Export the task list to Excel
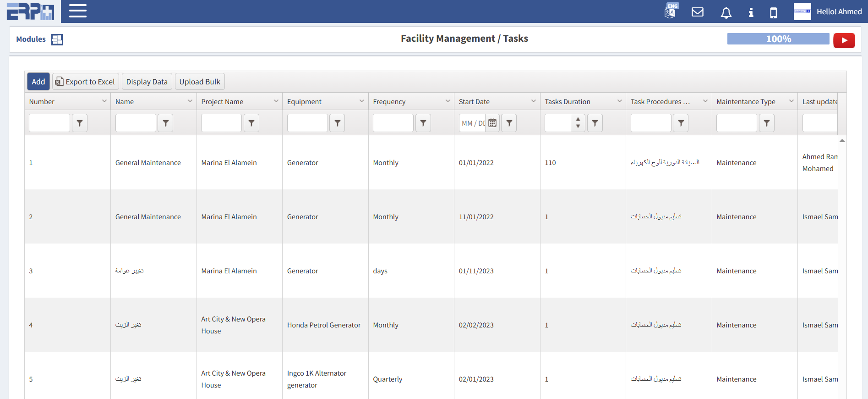 click(x=85, y=82)
